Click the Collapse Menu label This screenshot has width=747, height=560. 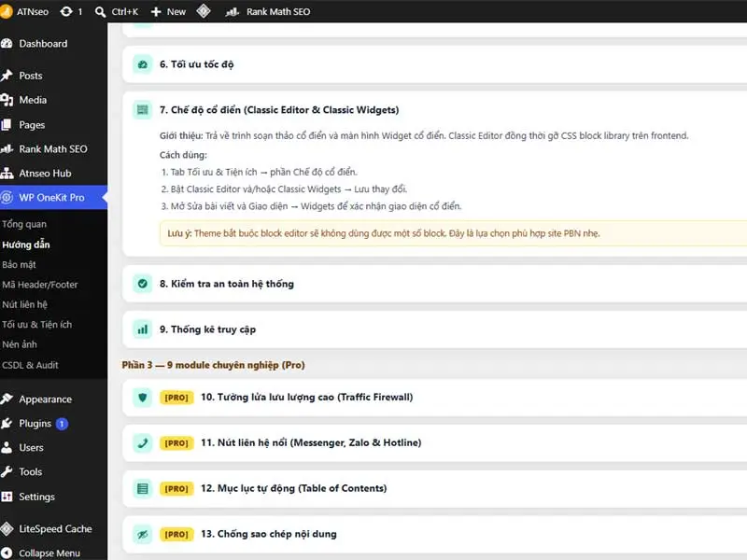pyautogui.click(x=49, y=553)
